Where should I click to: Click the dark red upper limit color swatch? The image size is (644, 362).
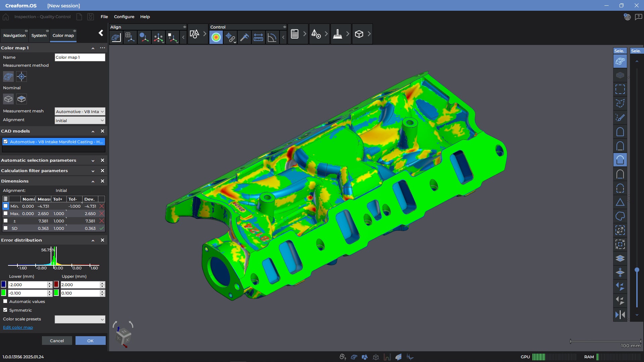56,284
